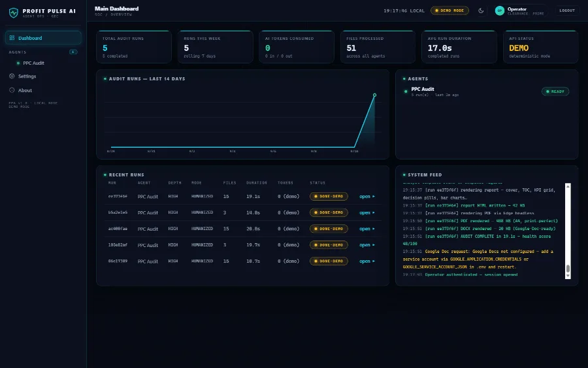This screenshot has width=588, height=368.
Task: Click the Operator avatar icon
Action: point(499,11)
